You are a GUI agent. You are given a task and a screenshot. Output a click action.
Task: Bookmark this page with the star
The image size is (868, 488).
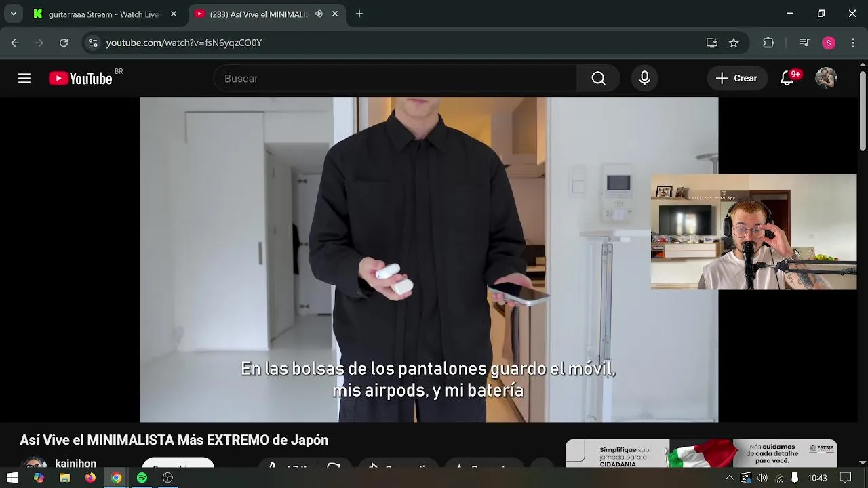tap(734, 43)
